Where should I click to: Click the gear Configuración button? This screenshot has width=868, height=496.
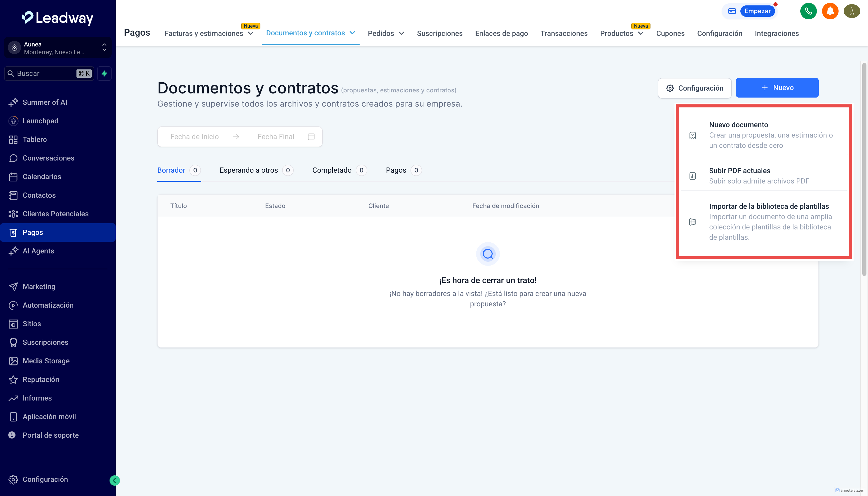pos(694,88)
